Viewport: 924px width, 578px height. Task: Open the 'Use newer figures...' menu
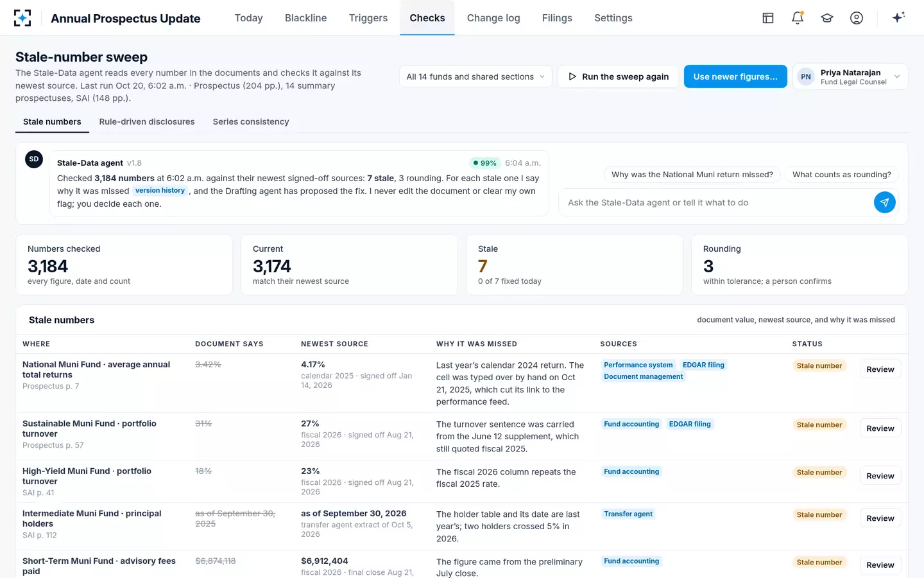point(735,76)
